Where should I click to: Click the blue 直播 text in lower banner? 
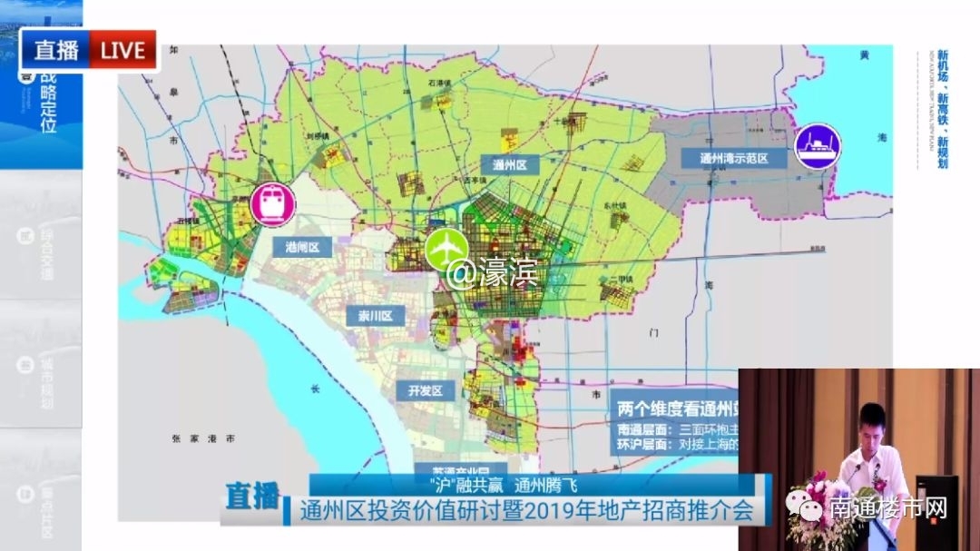pos(253,498)
